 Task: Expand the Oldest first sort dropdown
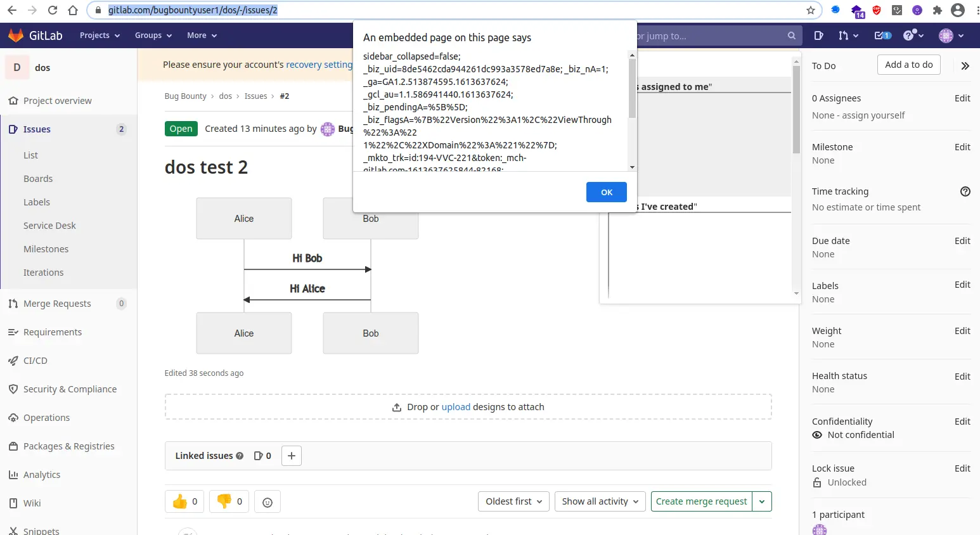[513, 501]
